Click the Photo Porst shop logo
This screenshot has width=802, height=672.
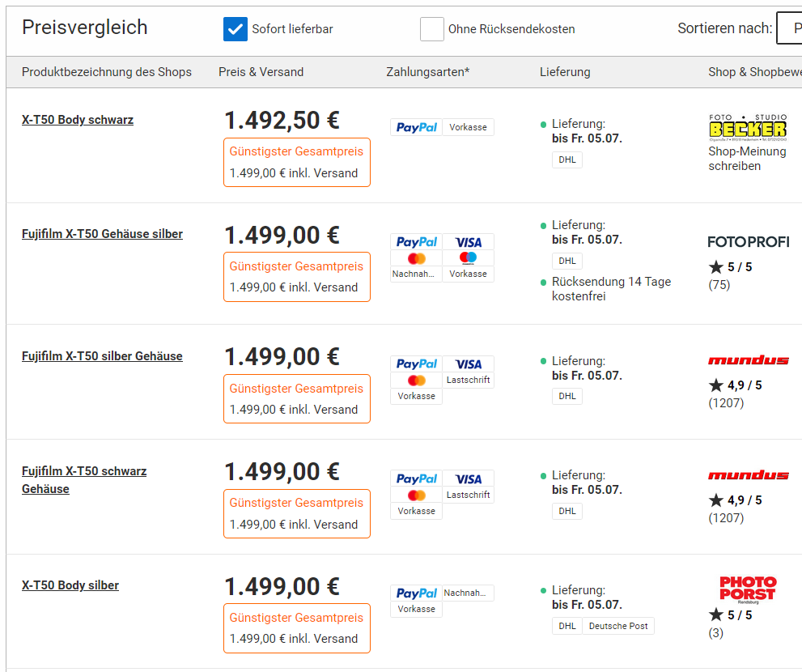tap(747, 588)
